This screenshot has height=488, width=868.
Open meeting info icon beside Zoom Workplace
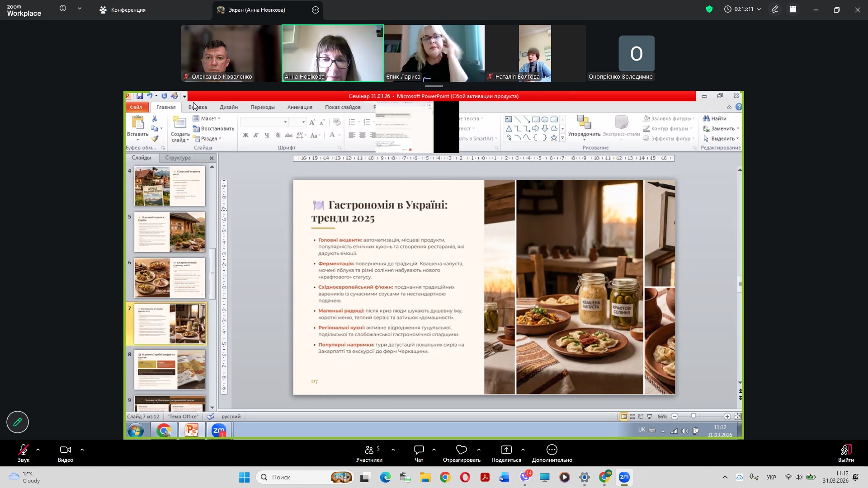click(63, 9)
